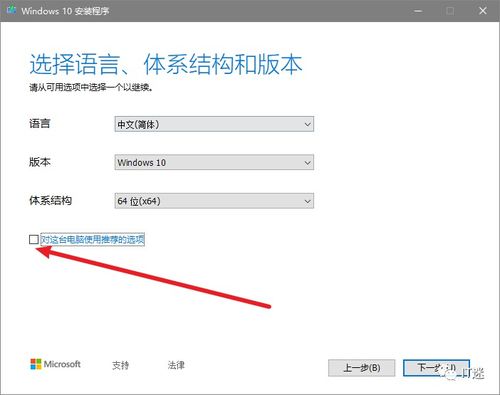Continue with the 下一步 button
This screenshot has width=500, height=395.
pyautogui.click(x=436, y=368)
